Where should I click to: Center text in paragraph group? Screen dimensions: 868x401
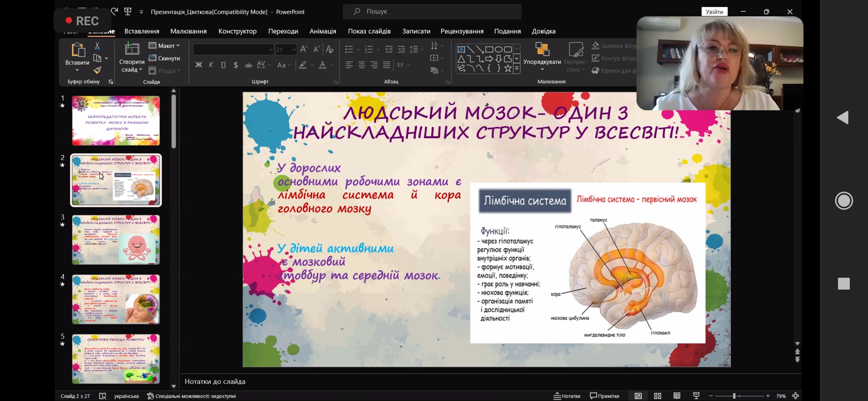[362, 65]
